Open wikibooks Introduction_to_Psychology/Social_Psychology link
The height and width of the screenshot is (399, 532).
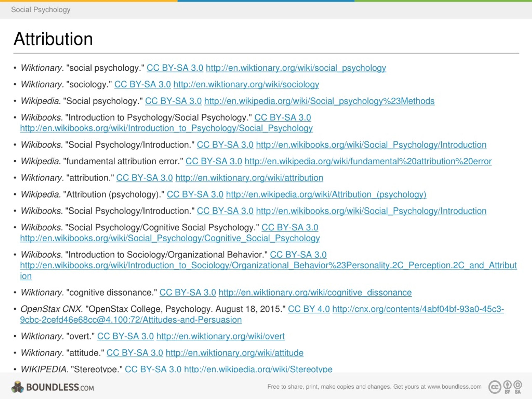(x=166, y=128)
